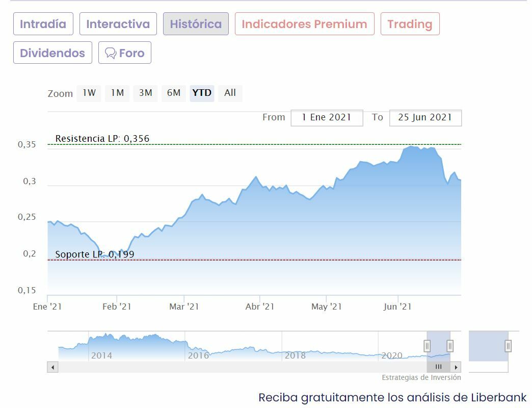
Task: Switch to the Intradía tab
Action: pyautogui.click(x=43, y=24)
